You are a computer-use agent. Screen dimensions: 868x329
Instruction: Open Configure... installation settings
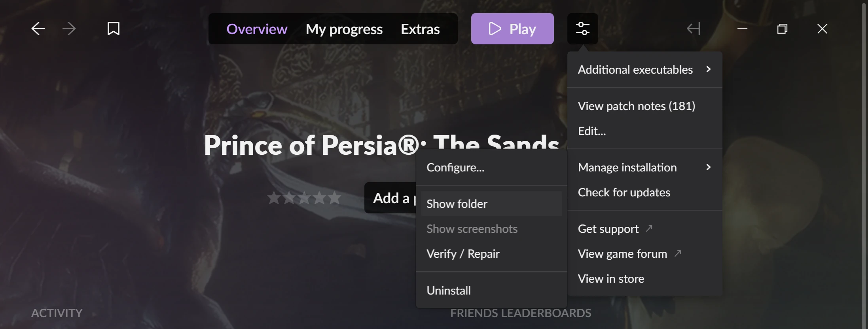(x=491, y=167)
